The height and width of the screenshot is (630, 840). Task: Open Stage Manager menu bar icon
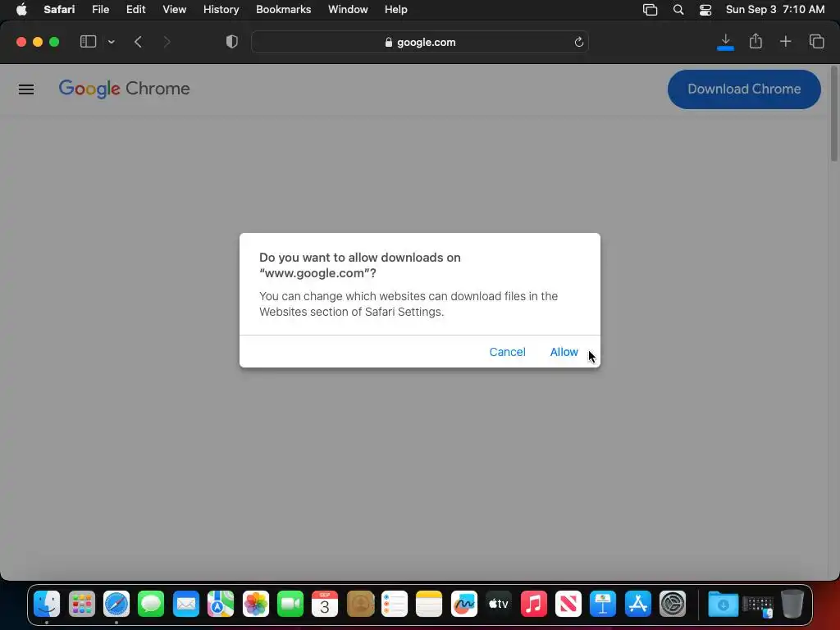pos(650,10)
